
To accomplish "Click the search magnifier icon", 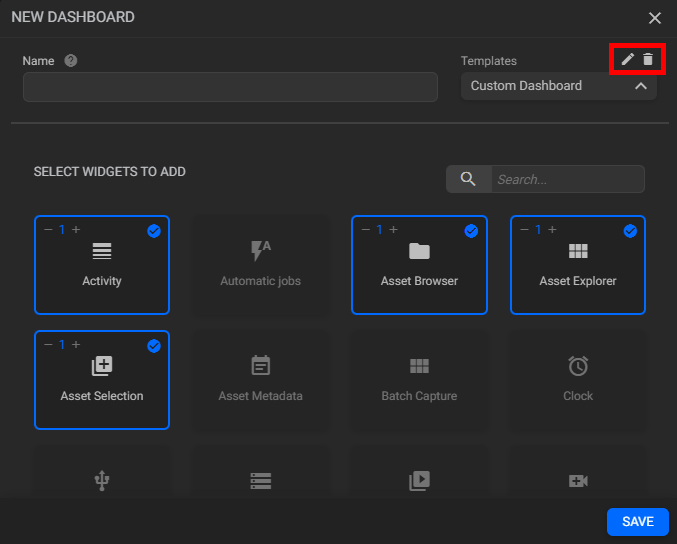I will tap(468, 179).
